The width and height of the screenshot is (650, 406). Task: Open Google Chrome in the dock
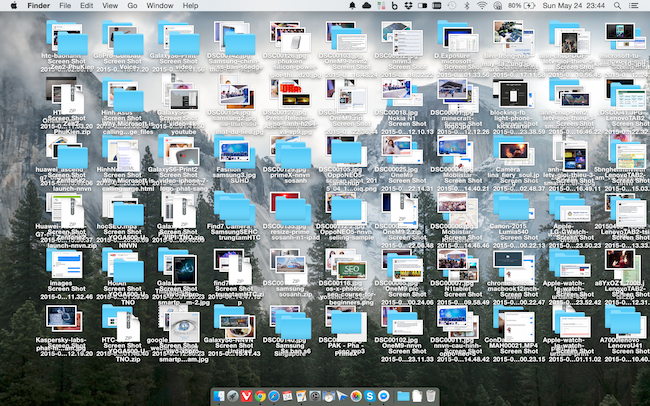pos(259,396)
